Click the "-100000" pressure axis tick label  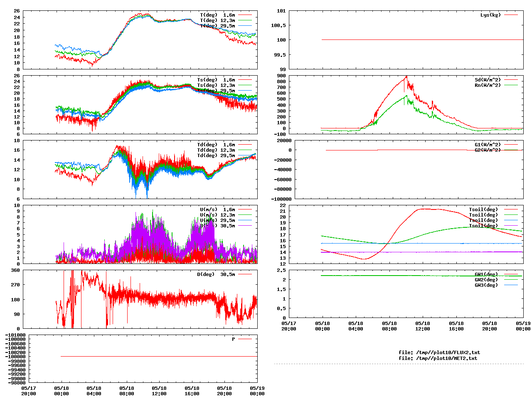coord(15,357)
